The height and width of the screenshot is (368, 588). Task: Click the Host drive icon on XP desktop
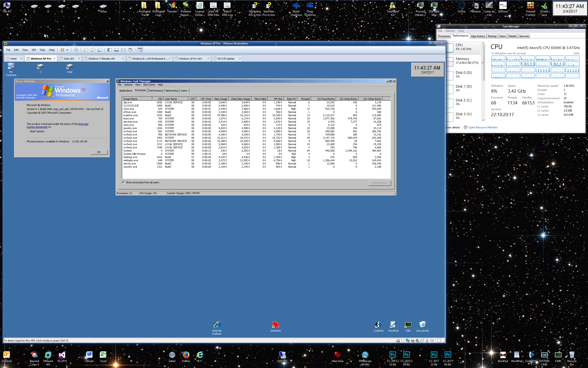click(70, 68)
